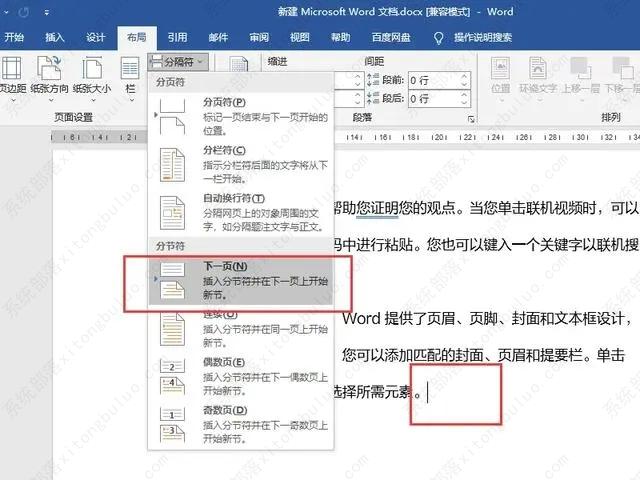Click the odd page icon beside 奇数页(D)
Screen dimensions: 640x480
tap(172, 424)
